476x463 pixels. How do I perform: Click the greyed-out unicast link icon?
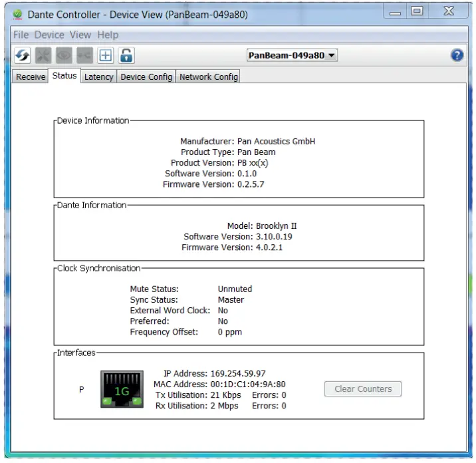pos(84,56)
